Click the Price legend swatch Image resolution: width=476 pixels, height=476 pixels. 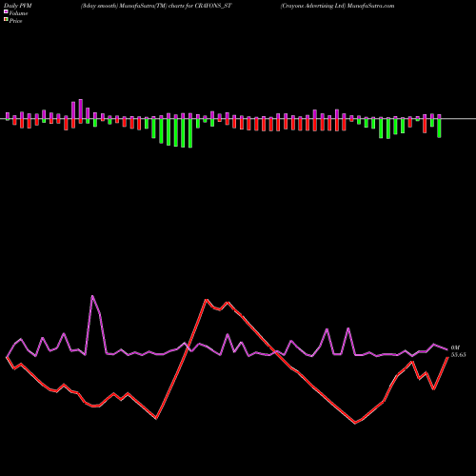tap(6, 20)
